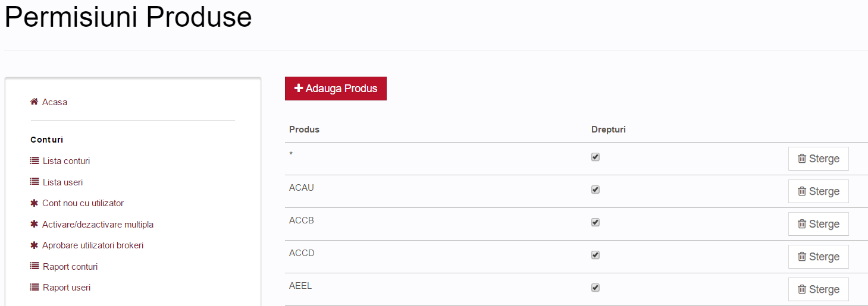Image resolution: width=868 pixels, height=306 pixels.
Task: Click Sterge button in the ACCB row
Action: click(819, 224)
